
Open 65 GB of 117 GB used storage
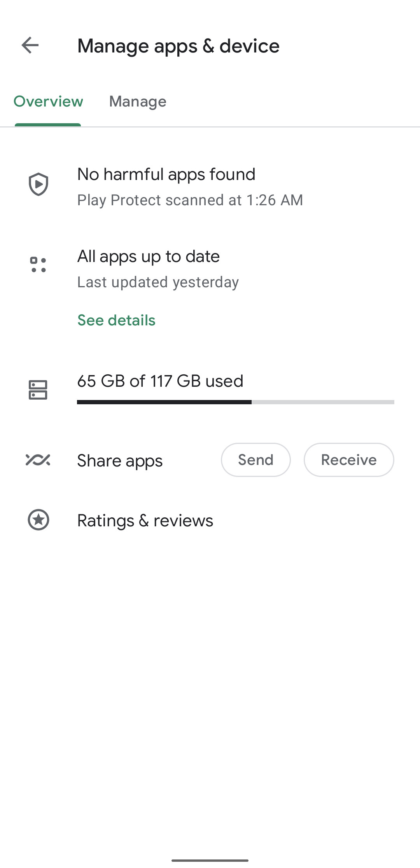210,389
